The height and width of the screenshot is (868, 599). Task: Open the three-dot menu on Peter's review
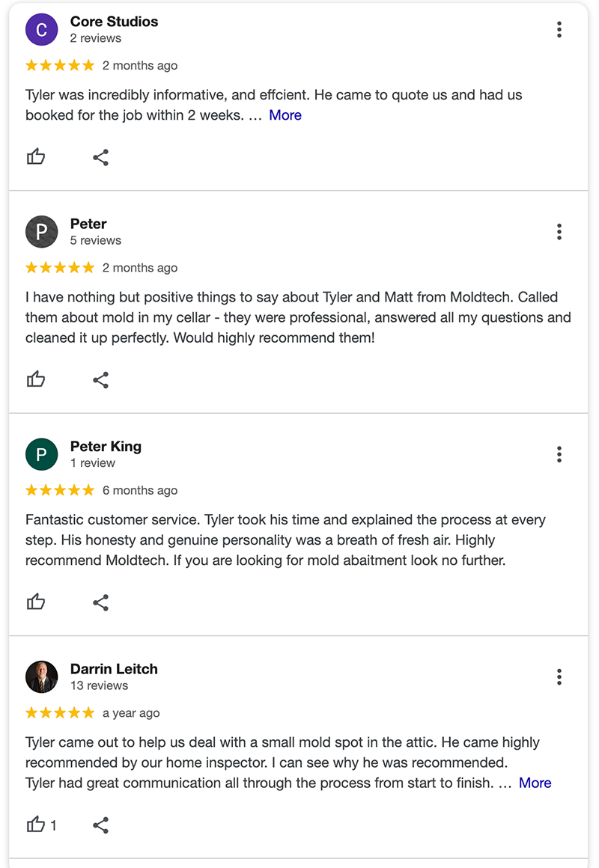559,232
